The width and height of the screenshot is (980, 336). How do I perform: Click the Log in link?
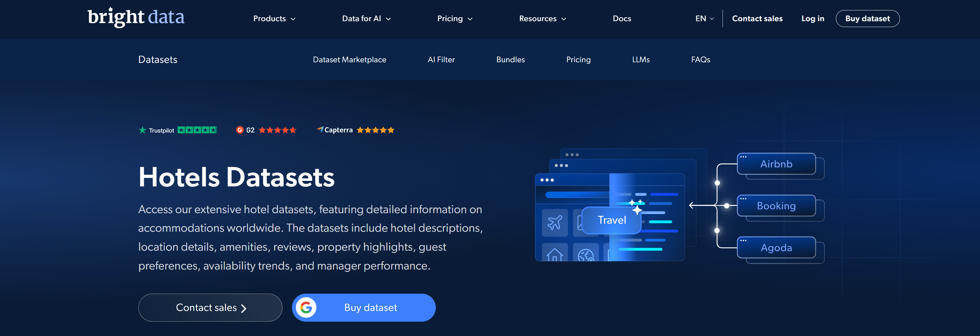(812, 18)
